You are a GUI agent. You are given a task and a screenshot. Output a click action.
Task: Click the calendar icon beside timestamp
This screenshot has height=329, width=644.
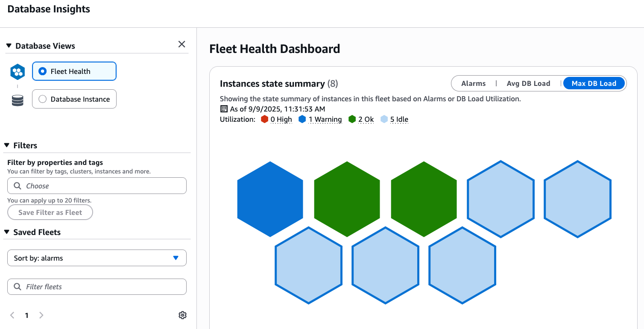coord(224,109)
